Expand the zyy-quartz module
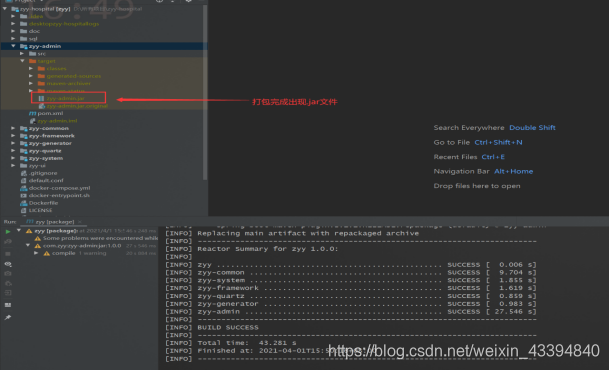610x370 pixels. pos(13,151)
